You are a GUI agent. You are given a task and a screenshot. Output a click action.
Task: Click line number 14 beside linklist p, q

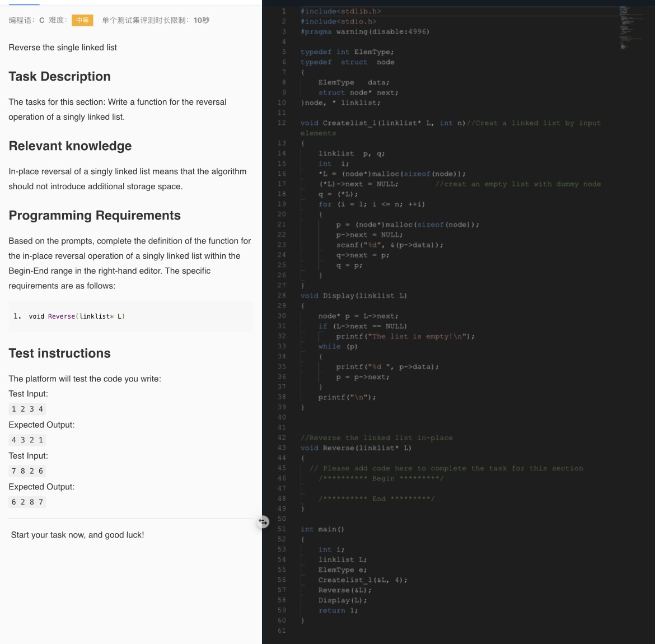click(x=283, y=153)
